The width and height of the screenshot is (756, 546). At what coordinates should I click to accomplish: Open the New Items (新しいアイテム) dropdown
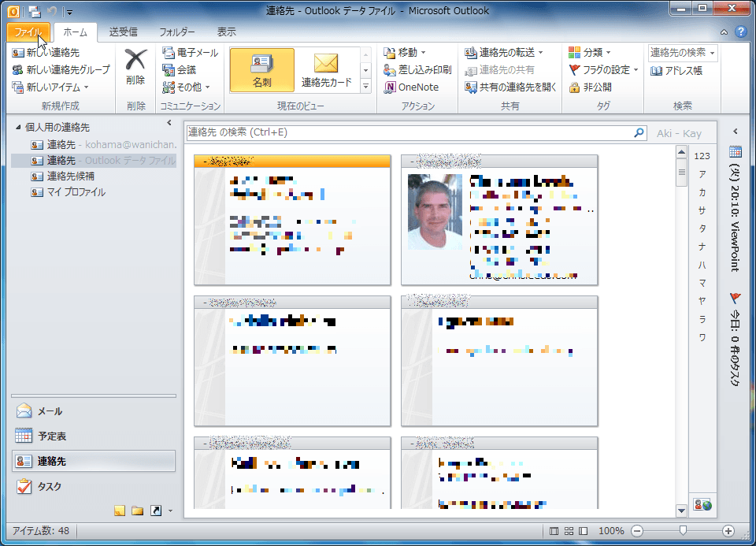(x=50, y=87)
